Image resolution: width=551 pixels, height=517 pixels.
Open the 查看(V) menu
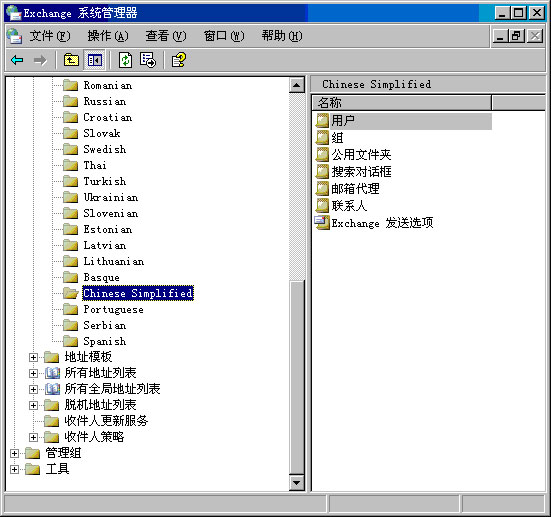[x=166, y=36]
